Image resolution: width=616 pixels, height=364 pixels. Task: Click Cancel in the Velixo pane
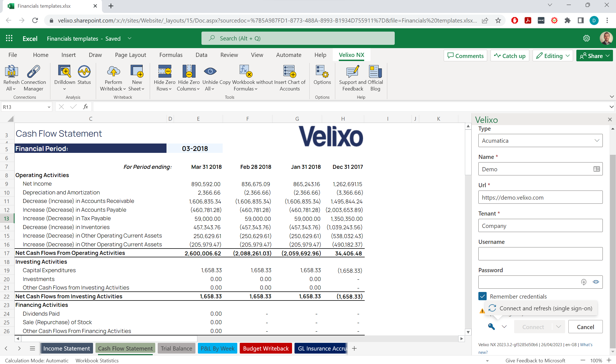point(585,327)
